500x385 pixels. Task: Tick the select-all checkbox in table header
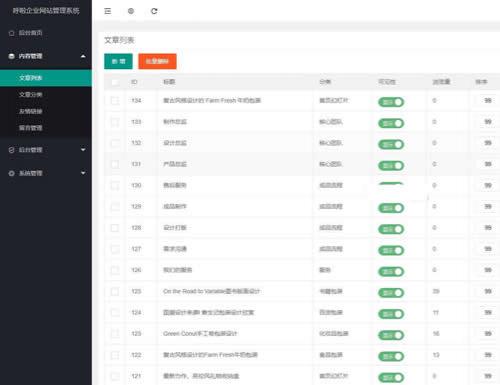[115, 82]
